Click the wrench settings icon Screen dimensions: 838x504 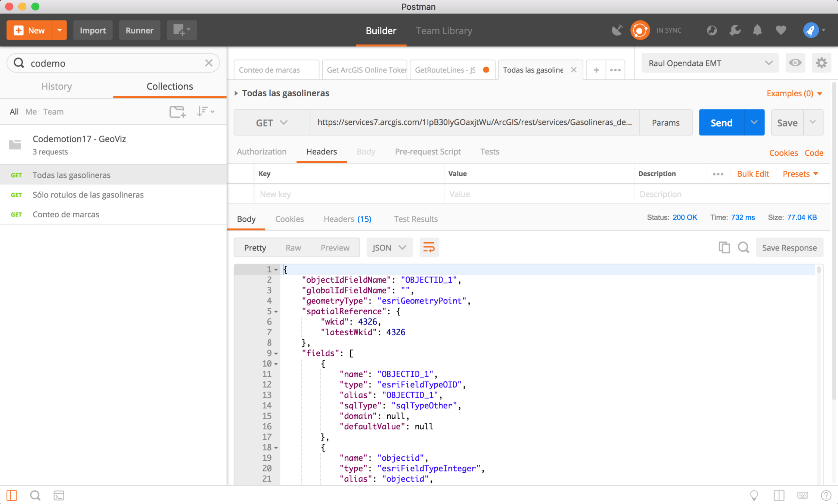735,30
